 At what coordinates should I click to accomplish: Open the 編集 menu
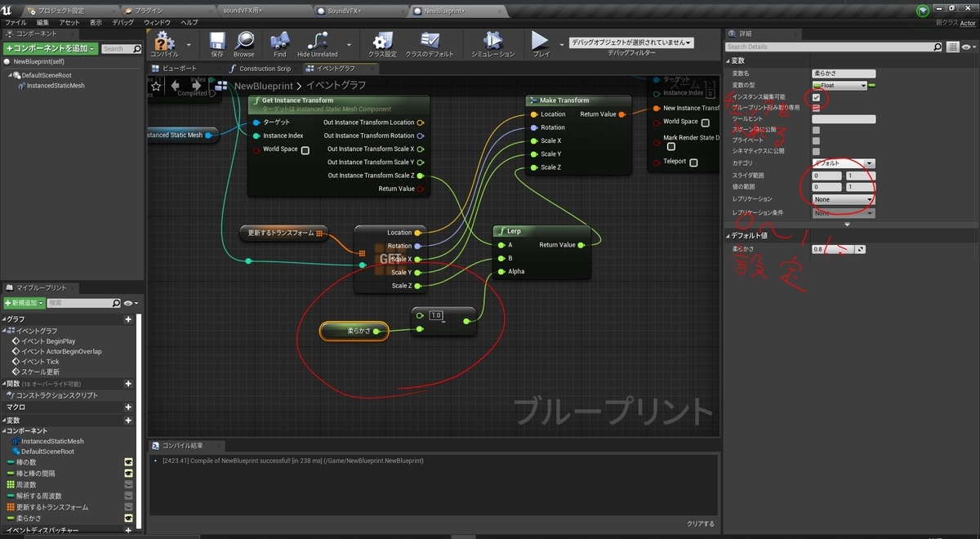[x=42, y=23]
